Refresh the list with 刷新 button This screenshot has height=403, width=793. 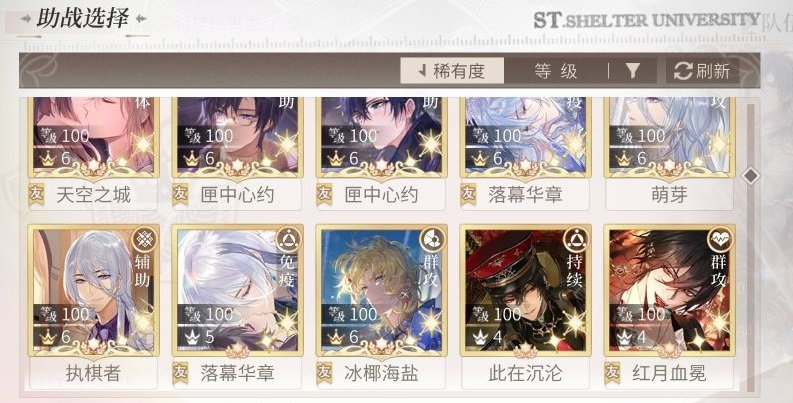[x=703, y=71]
